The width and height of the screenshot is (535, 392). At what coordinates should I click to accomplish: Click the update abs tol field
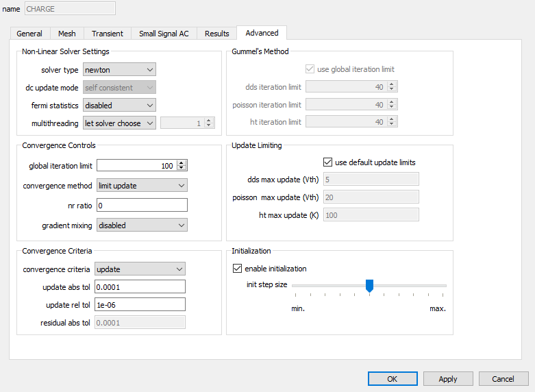(140, 287)
